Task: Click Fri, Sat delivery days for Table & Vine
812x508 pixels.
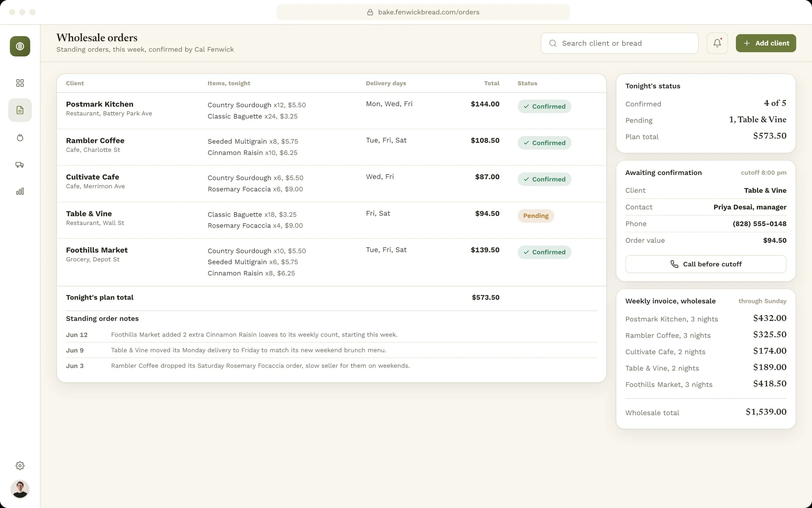Action: pyautogui.click(x=378, y=213)
